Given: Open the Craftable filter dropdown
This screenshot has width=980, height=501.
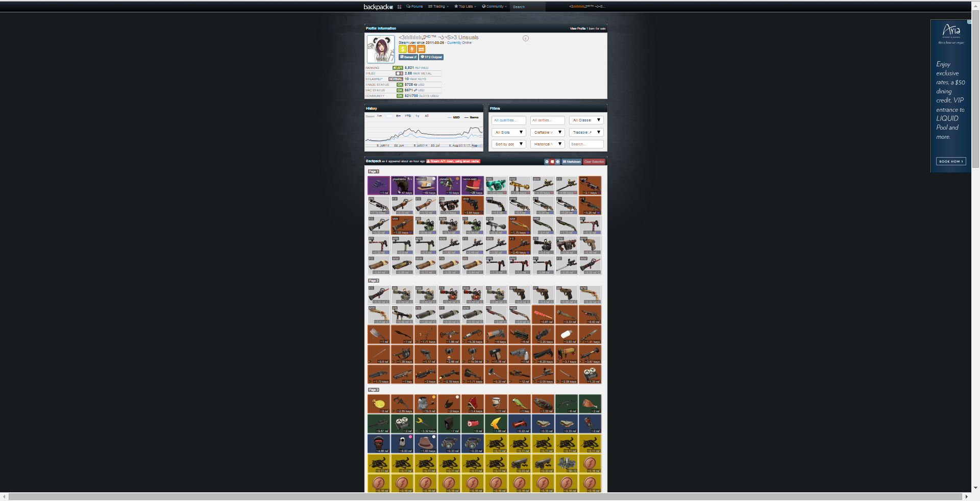Looking at the screenshot, I should click(x=547, y=132).
